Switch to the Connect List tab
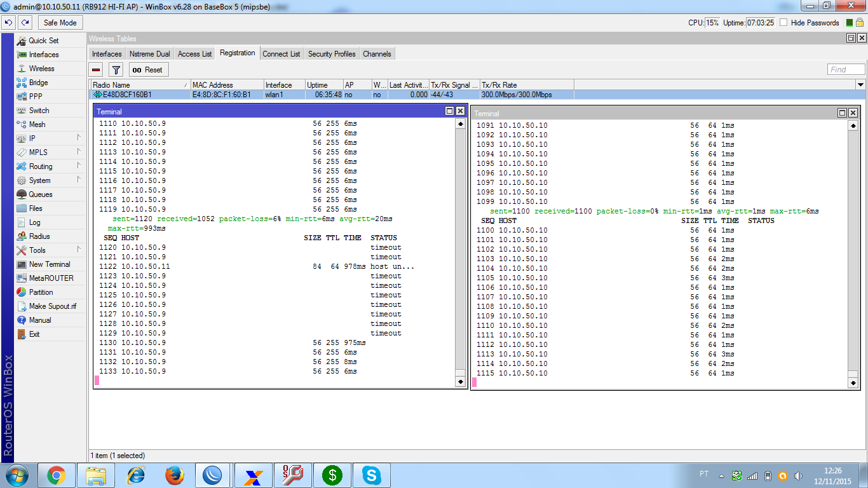The image size is (868, 488). click(281, 54)
